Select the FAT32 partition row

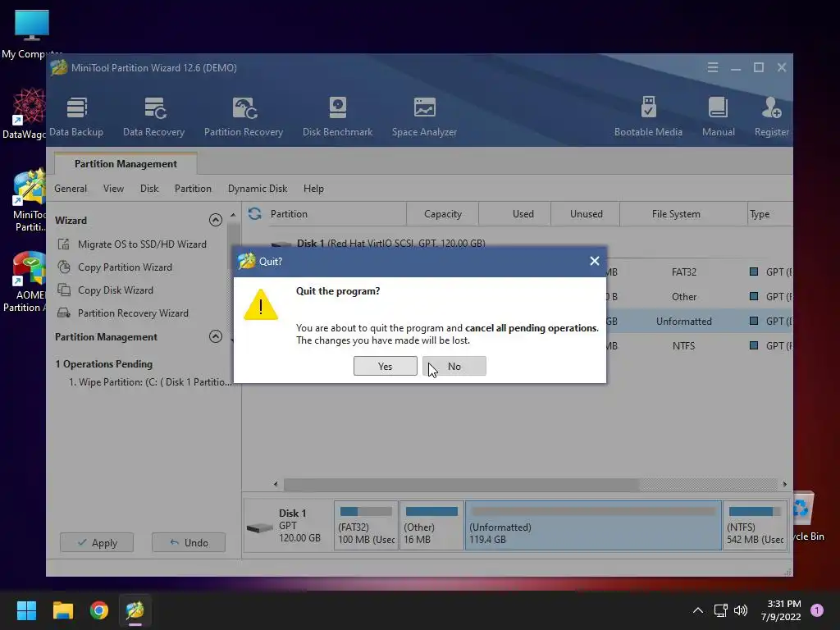[700, 272]
